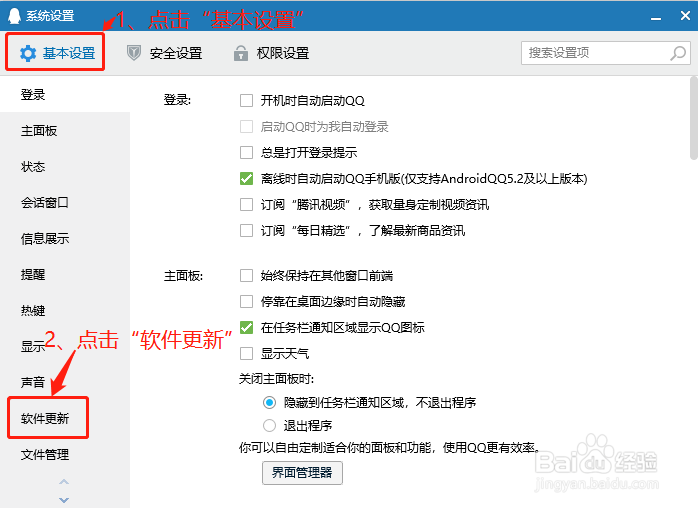Click the shield icon of 安全设置

point(134,53)
